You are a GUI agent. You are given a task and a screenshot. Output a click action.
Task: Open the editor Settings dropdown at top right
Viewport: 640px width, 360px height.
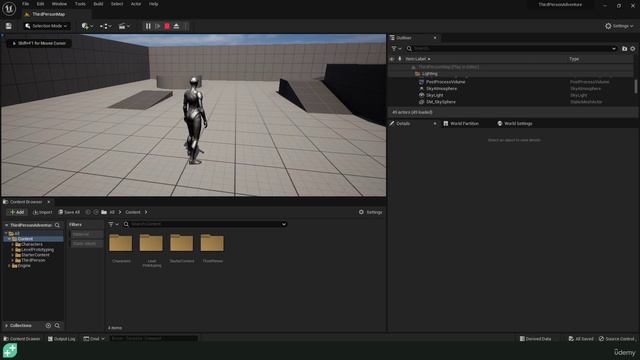click(619, 26)
